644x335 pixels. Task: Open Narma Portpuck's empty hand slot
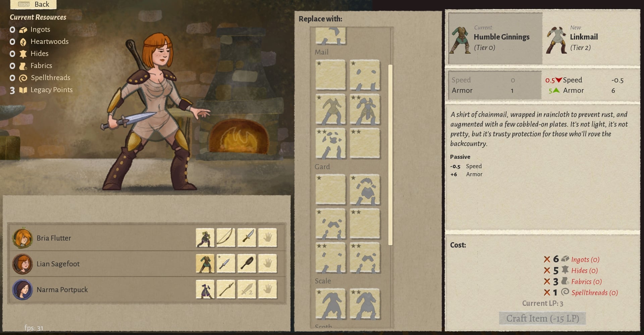268,289
